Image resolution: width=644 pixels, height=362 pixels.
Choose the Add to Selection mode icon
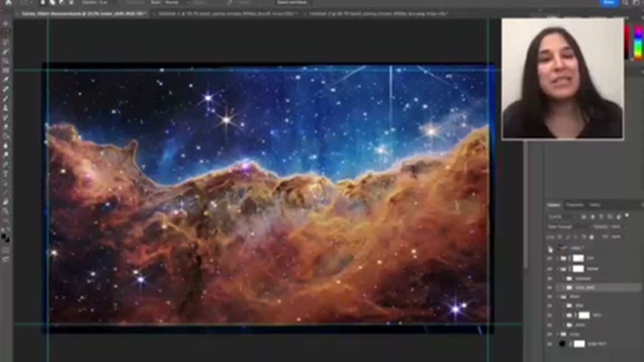[52, 3]
